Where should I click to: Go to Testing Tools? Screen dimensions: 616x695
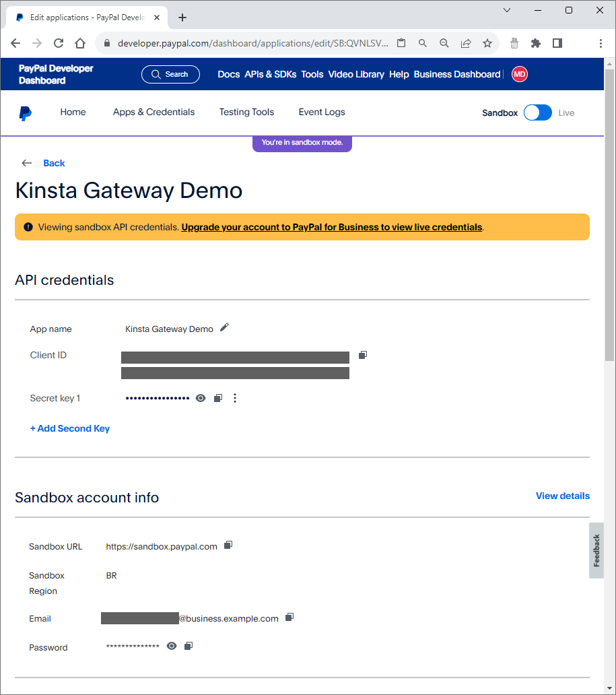coord(246,112)
